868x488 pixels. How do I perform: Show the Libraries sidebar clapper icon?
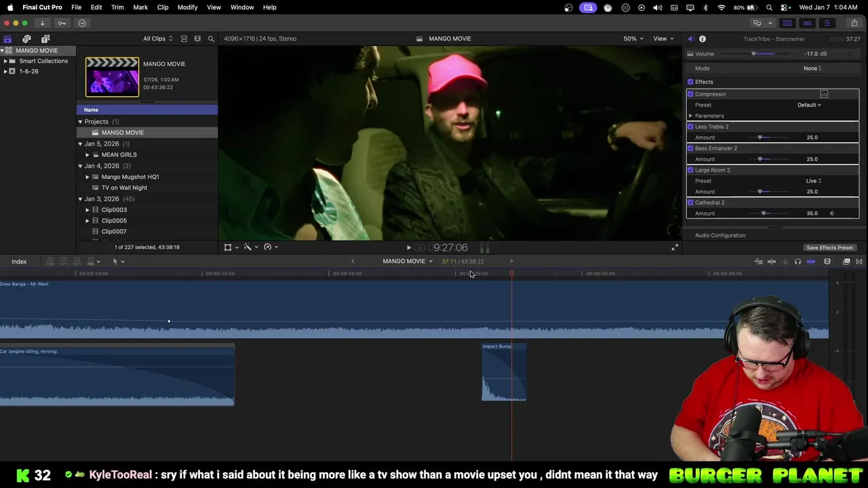[7, 39]
